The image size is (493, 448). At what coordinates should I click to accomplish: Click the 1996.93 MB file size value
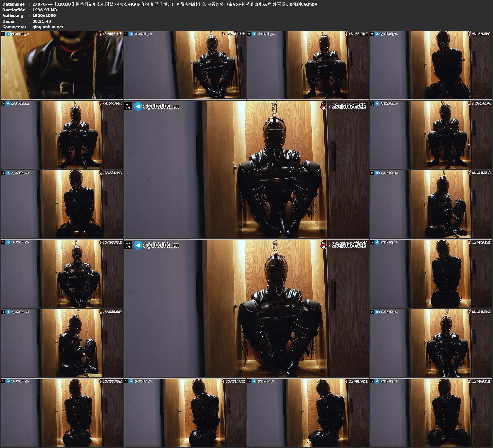pyautogui.click(x=44, y=10)
